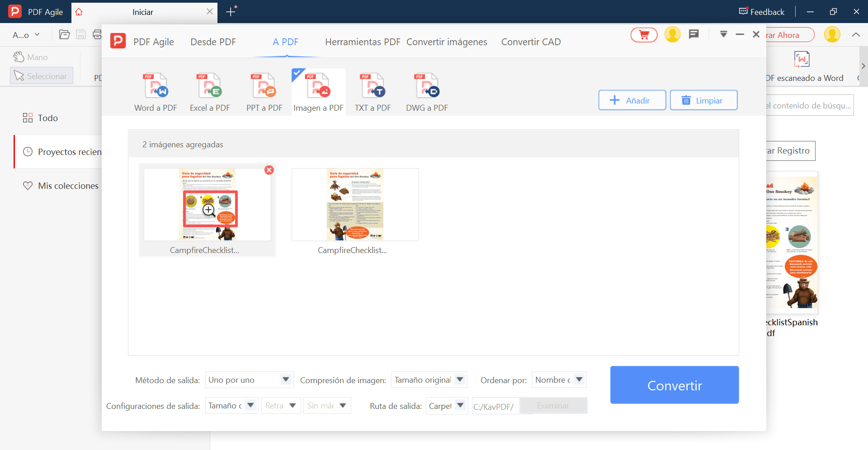Open the Herramientas PDF menu
The image size is (868, 450).
(362, 42)
